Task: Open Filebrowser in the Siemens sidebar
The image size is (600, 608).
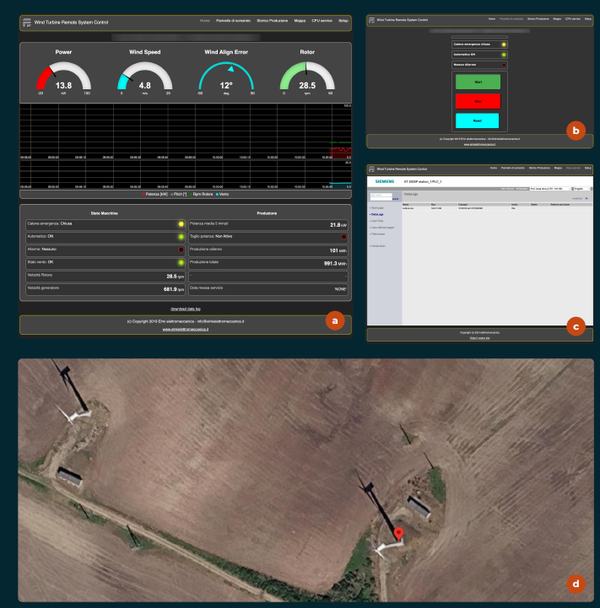Action: pyautogui.click(x=378, y=234)
